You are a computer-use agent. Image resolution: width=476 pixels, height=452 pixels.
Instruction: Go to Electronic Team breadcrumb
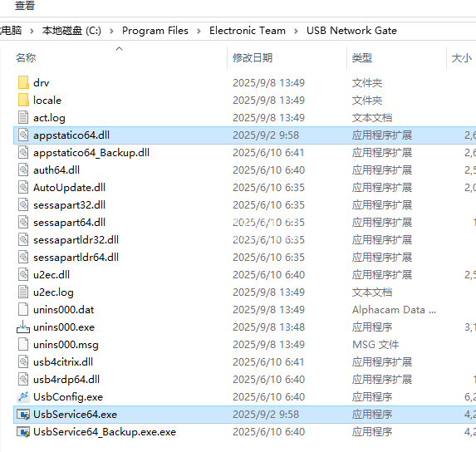[x=248, y=31]
